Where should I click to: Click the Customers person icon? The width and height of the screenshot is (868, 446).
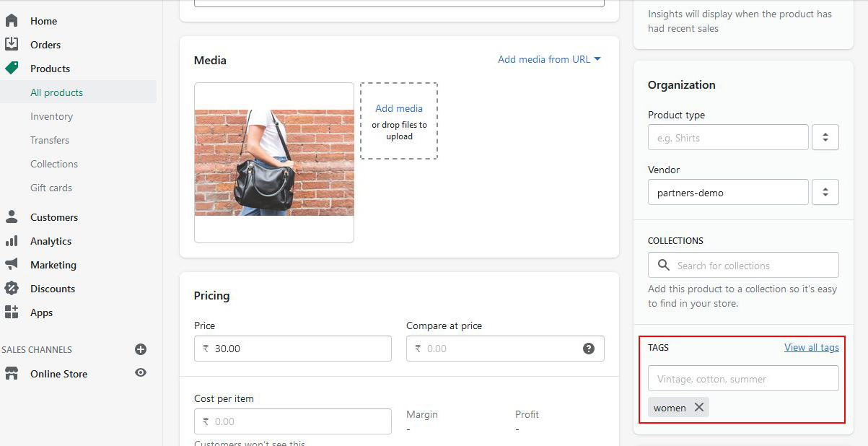[x=12, y=217]
